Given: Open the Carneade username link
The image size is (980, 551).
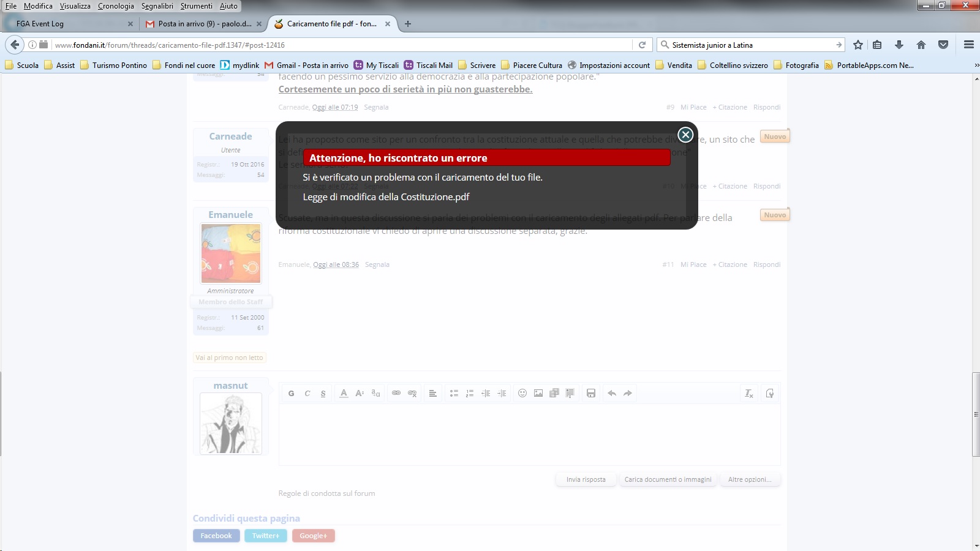Looking at the screenshot, I should pos(230,137).
